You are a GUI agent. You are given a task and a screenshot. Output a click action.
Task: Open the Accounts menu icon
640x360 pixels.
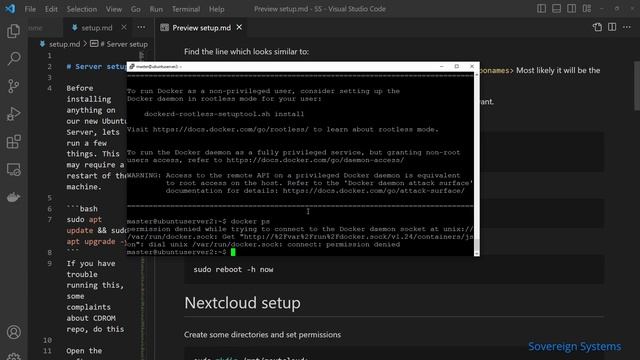(x=13, y=332)
